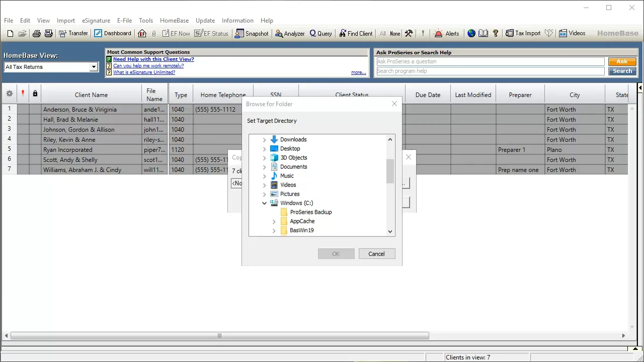
Task: Click the hammer tools icon
Action: click(x=409, y=34)
